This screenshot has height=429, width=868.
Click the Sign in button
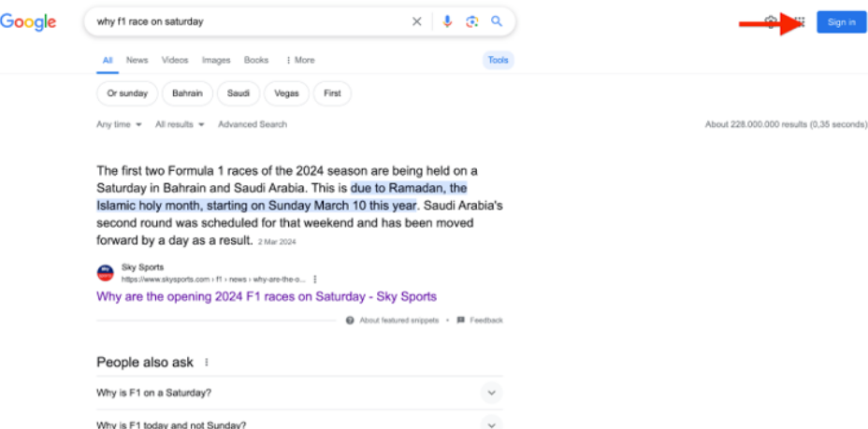(842, 22)
